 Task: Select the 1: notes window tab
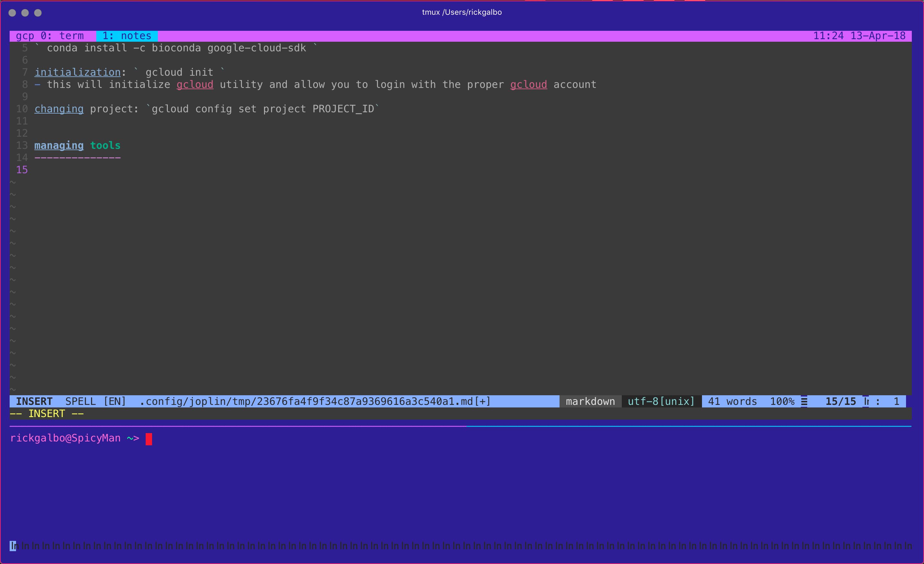pyautogui.click(x=127, y=35)
